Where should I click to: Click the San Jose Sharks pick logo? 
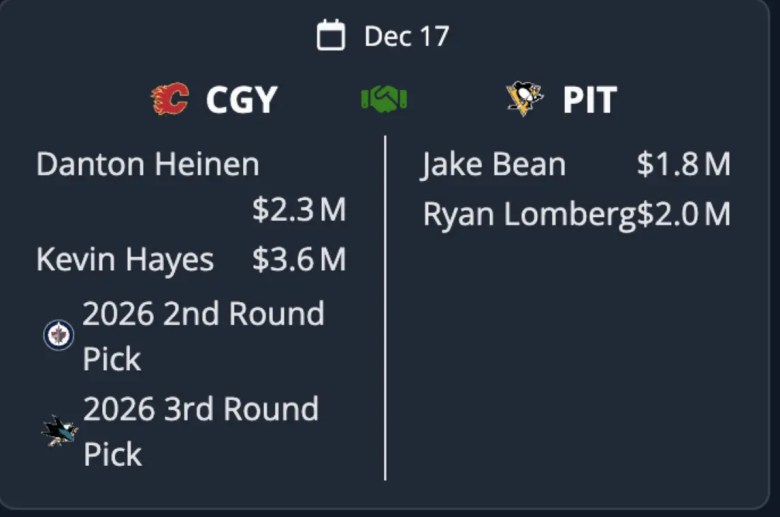[x=59, y=431]
